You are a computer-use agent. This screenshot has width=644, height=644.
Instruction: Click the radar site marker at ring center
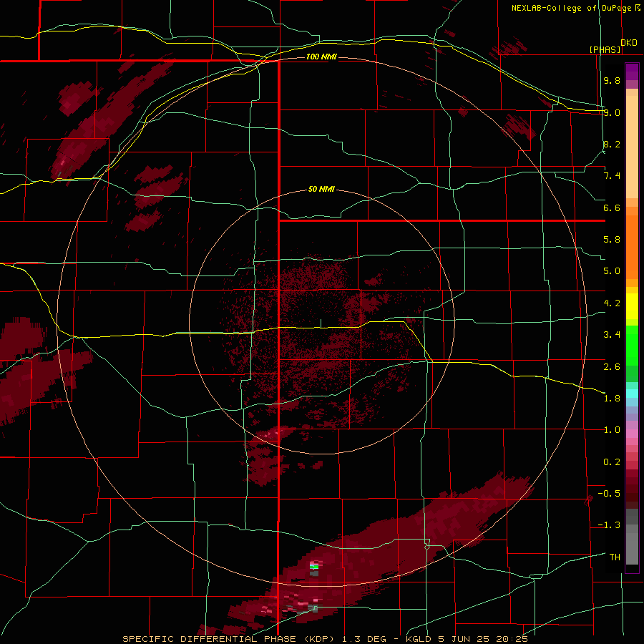click(x=321, y=323)
